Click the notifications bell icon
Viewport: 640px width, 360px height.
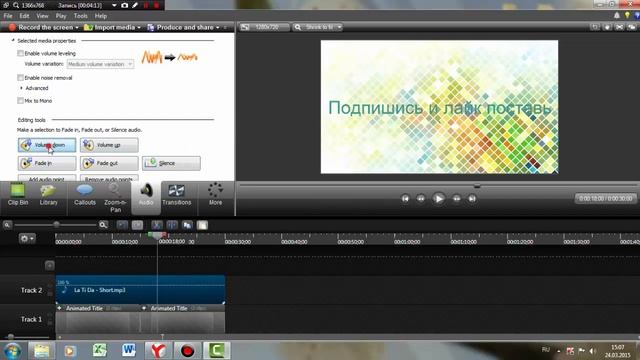(x=616, y=16)
